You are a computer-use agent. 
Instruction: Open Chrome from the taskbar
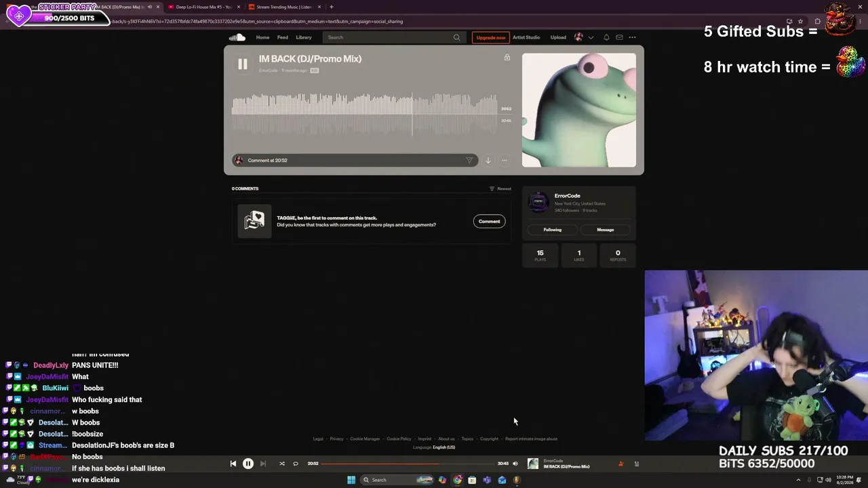(458, 480)
